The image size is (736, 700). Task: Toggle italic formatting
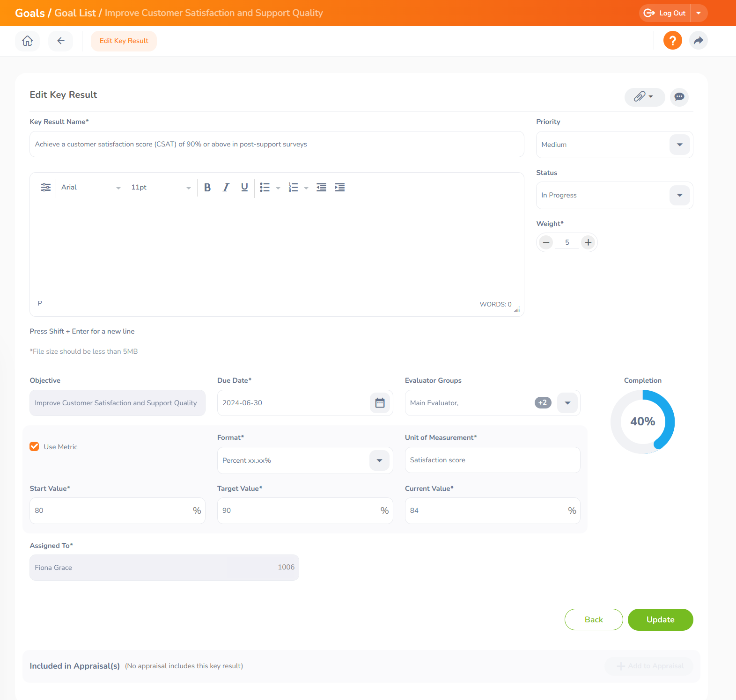click(226, 187)
